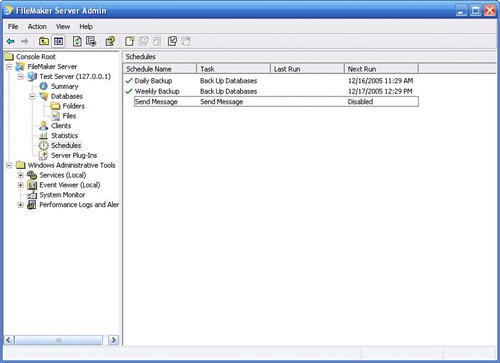Click the tree pane horizontal scrollbar thumb

tap(59, 340)
